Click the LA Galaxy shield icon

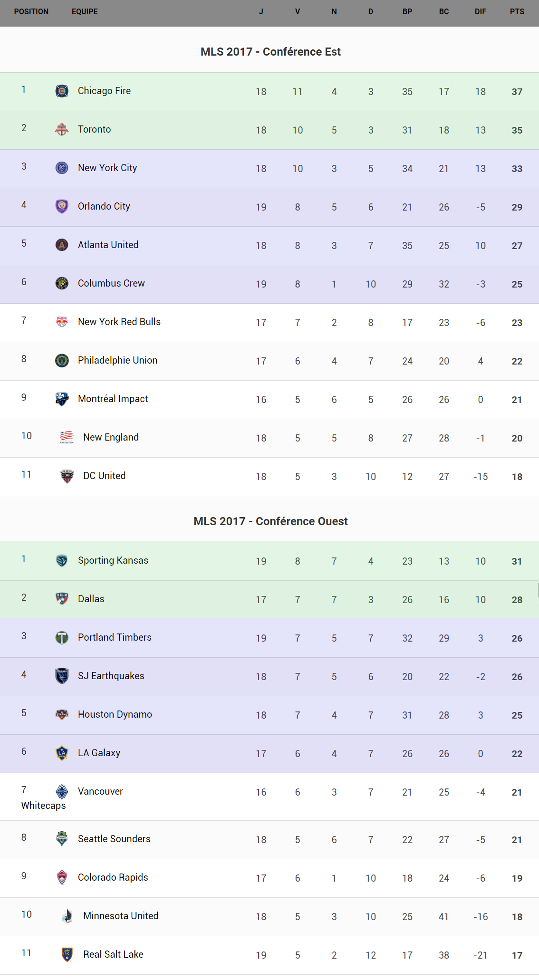(x=62, y=753)
